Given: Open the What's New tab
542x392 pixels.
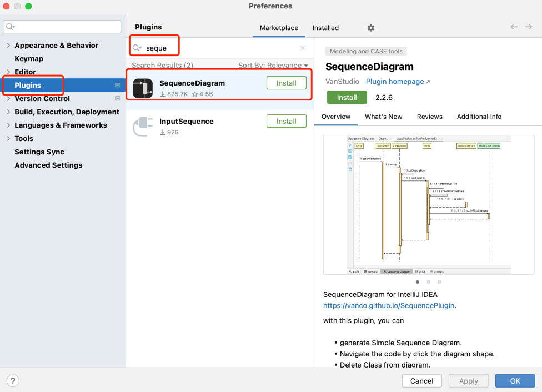Looking at the screenshot, I should click(383, 117).
